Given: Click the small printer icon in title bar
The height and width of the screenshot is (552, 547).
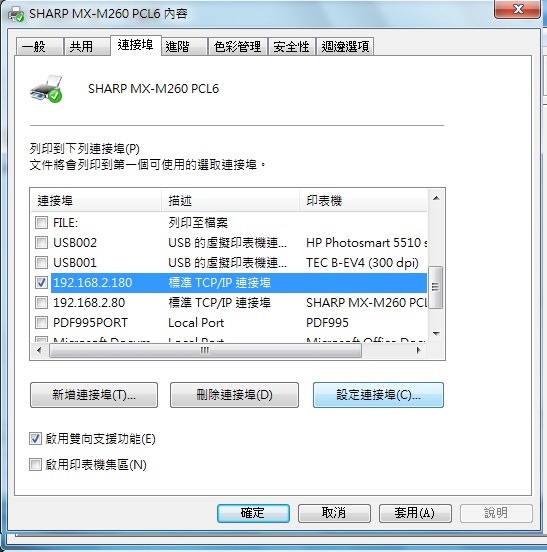Looking at the screenshot, I should coord(16,14).
